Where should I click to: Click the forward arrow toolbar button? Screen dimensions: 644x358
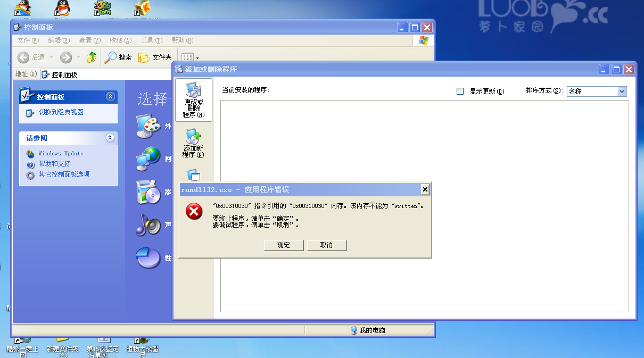pos(66,57)
